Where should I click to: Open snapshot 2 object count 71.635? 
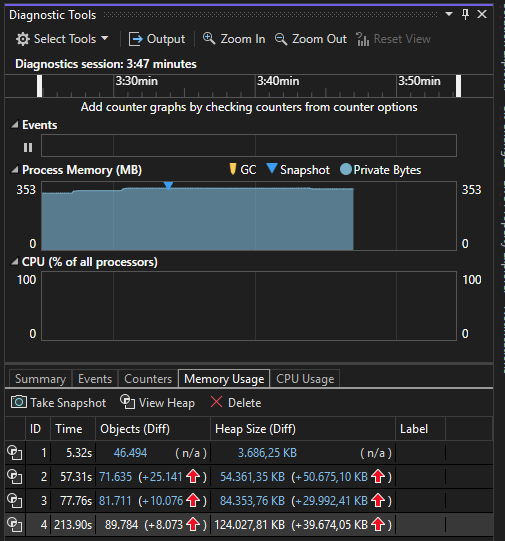pyautogui.click(x=116, y=477)
